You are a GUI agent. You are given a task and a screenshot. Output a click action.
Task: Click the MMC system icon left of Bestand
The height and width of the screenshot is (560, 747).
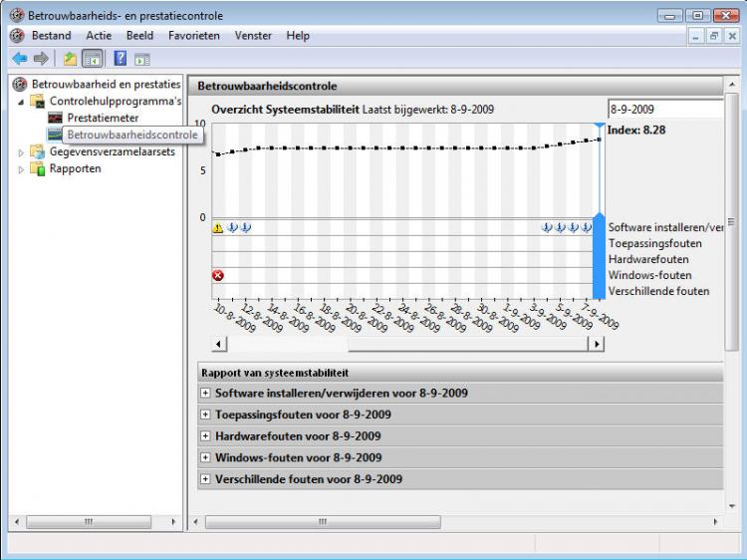click(x=17, y=36)
